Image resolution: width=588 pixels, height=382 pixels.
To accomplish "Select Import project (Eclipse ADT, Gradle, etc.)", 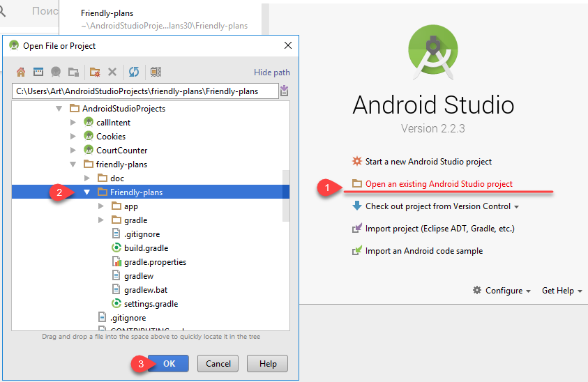I will pyautogui.click(x=440, y=229).
